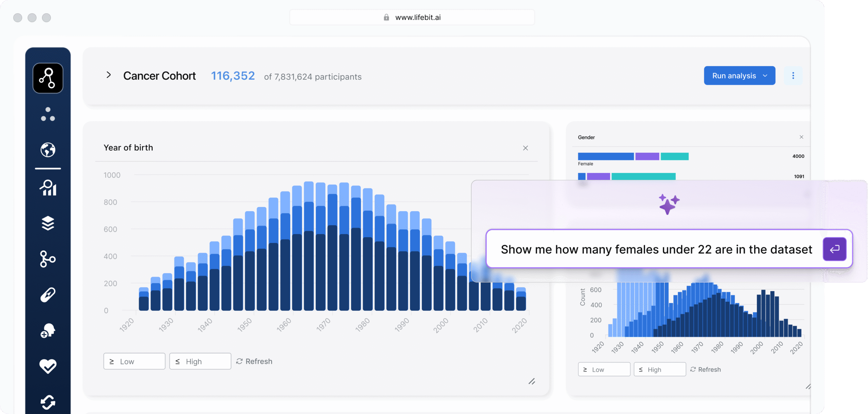Screen dimensions: 868x414
Task: Click the 'of 7,831,624 participants' text
Action: click(313, 77)
